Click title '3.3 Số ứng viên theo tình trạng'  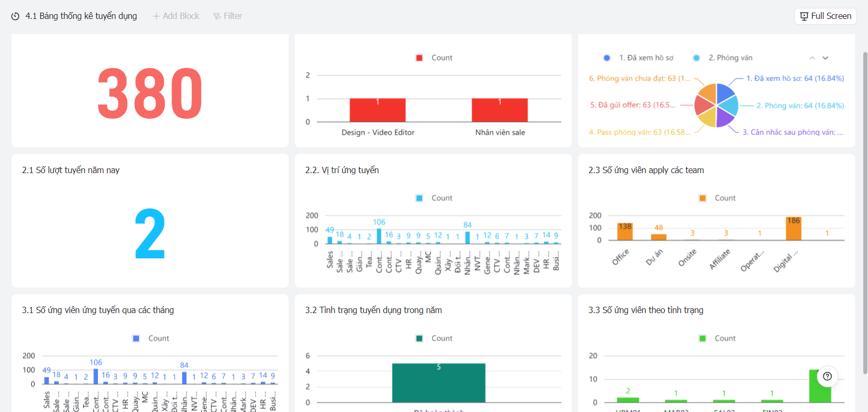(646, 310)
